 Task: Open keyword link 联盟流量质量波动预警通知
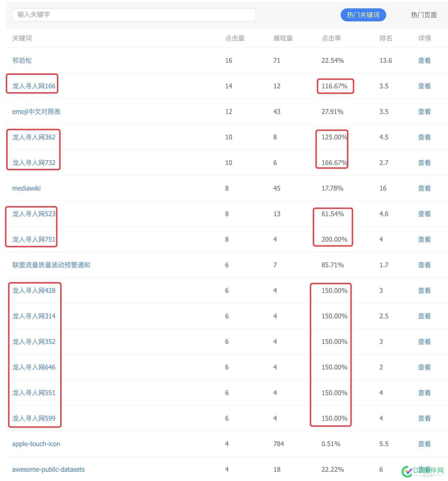tap(51, 265)
